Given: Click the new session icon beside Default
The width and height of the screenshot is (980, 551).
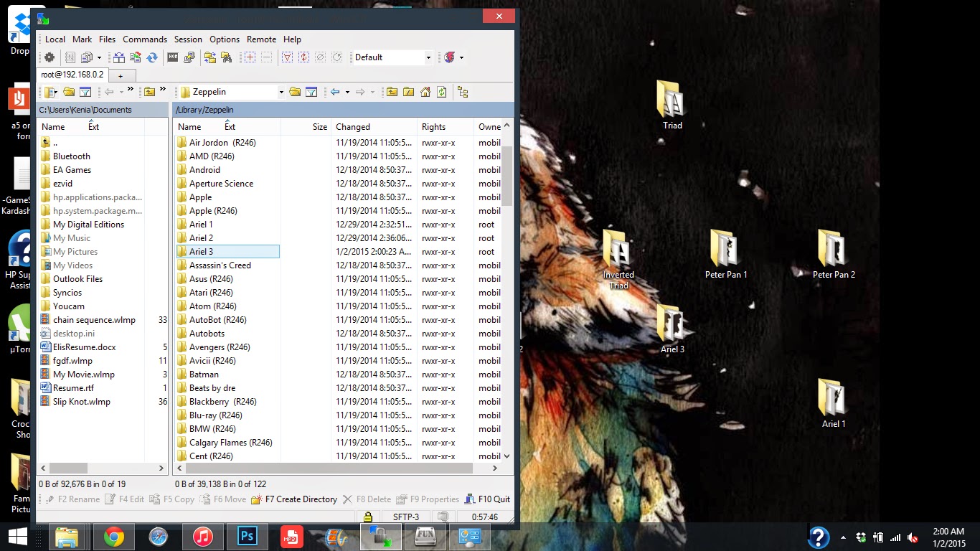Looking at the screenshot, I should click(x=450, y=57).
